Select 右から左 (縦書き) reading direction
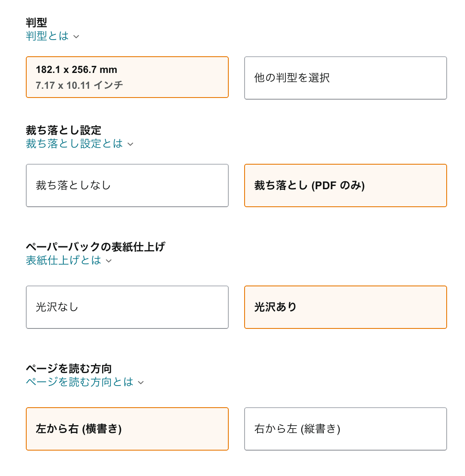Image resolution: width=465 pixels, height=476 pixels. click(x=345, y=429)
